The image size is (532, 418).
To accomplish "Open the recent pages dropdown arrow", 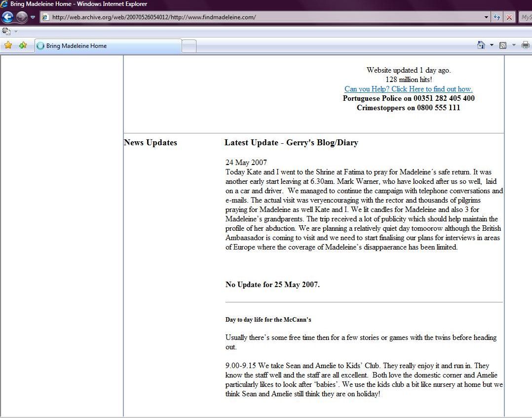I will (x=33, y=17).
